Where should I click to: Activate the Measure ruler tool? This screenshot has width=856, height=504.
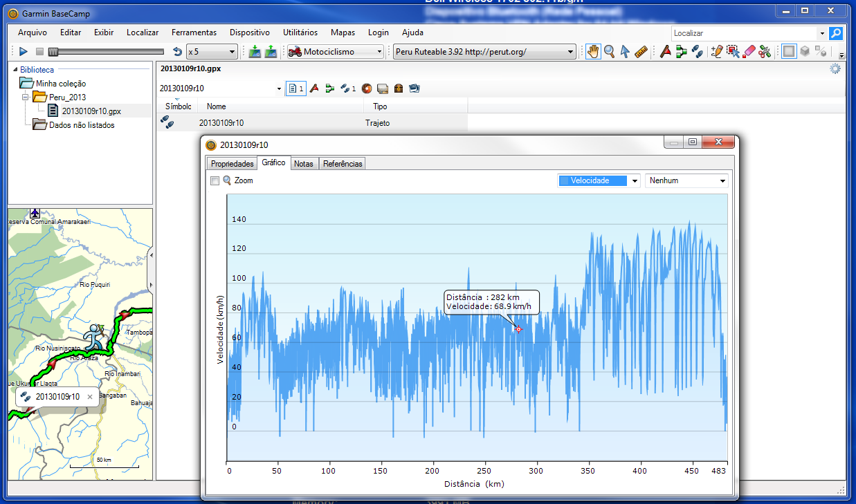[x=641, y=52]
